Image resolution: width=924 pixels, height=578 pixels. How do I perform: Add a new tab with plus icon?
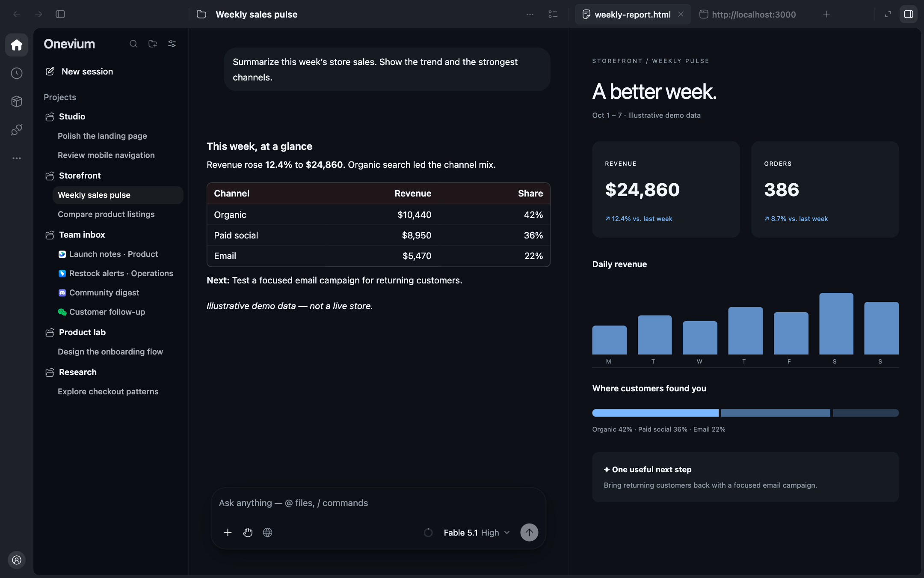pos(826,14)
